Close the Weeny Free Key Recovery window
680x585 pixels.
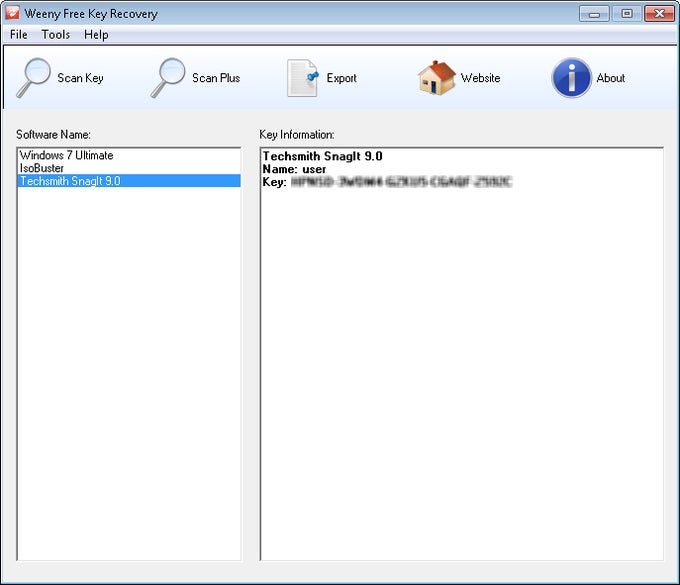659,14
